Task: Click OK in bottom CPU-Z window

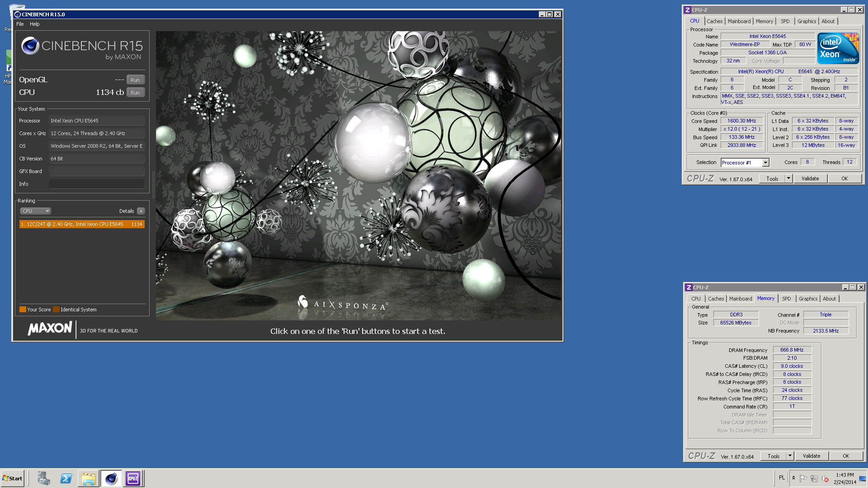Action: tap(846, 456)
